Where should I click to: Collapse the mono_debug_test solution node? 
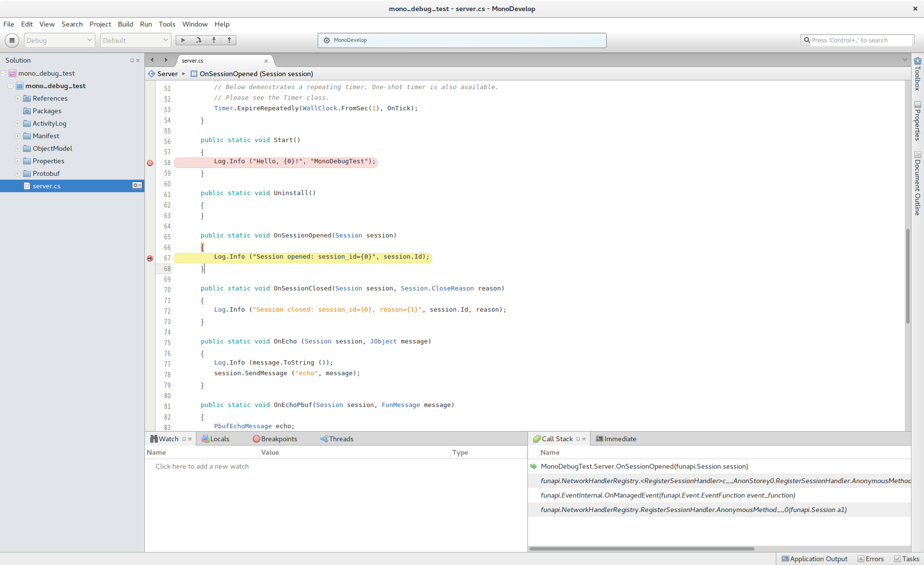[x=3, y=73]
